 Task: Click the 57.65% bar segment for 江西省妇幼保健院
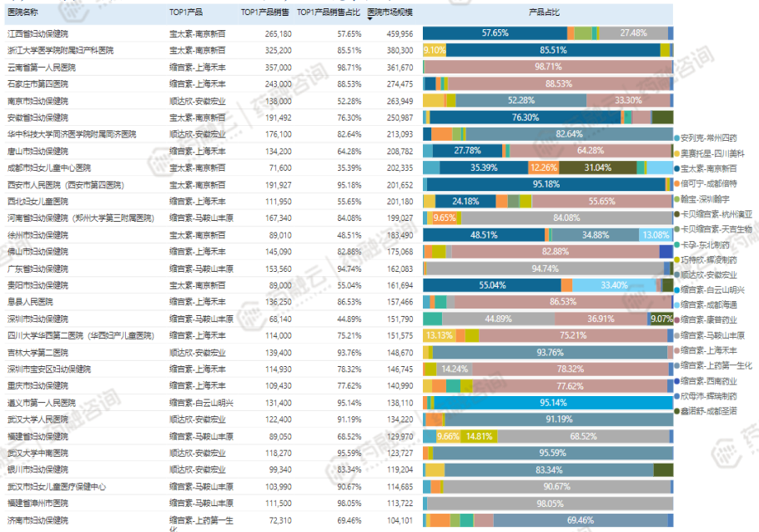point(495,33)
